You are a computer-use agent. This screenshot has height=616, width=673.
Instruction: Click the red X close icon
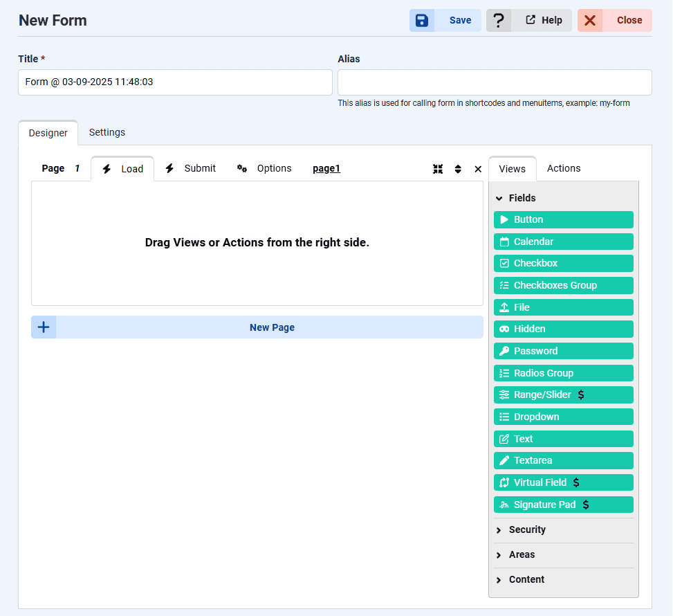tap(590, 21)
